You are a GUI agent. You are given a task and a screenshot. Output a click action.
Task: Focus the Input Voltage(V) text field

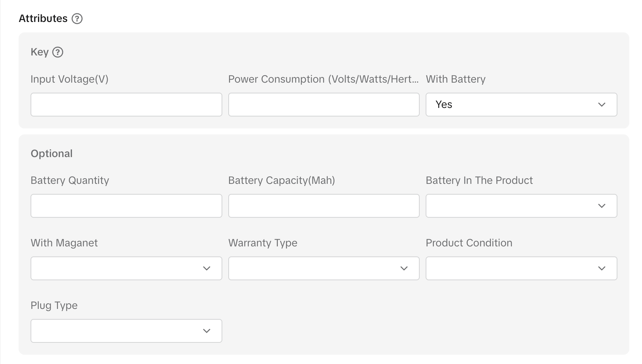(126, 105)
